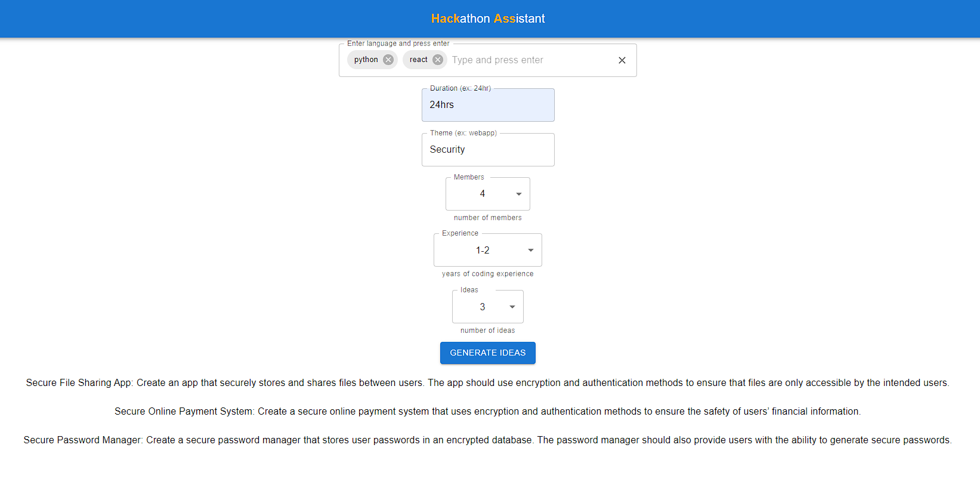Remove the python language chip

(388, 60)
